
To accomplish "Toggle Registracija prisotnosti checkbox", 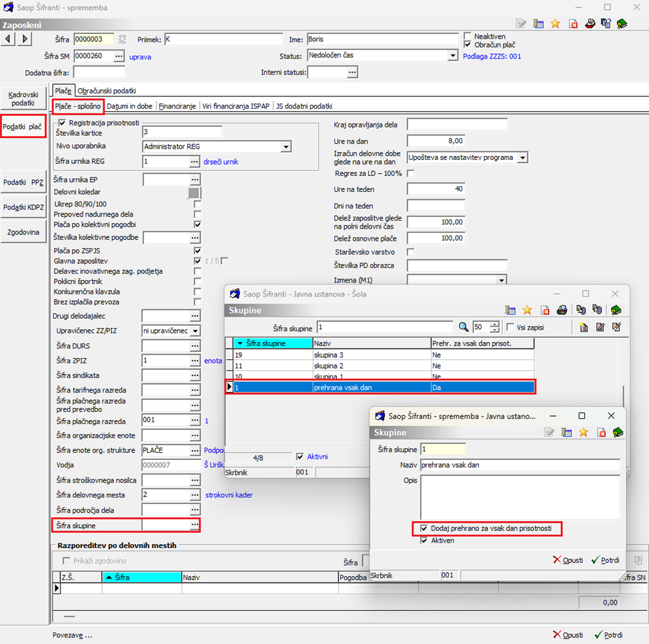I will [62, 123].
